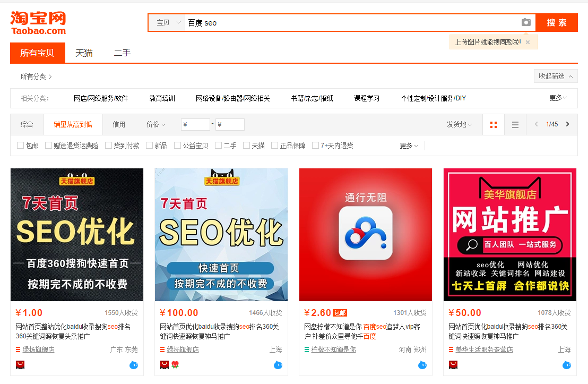588x384 pixels.
Task: Open the 发货地 location dropdown
Action: (459, 124)
